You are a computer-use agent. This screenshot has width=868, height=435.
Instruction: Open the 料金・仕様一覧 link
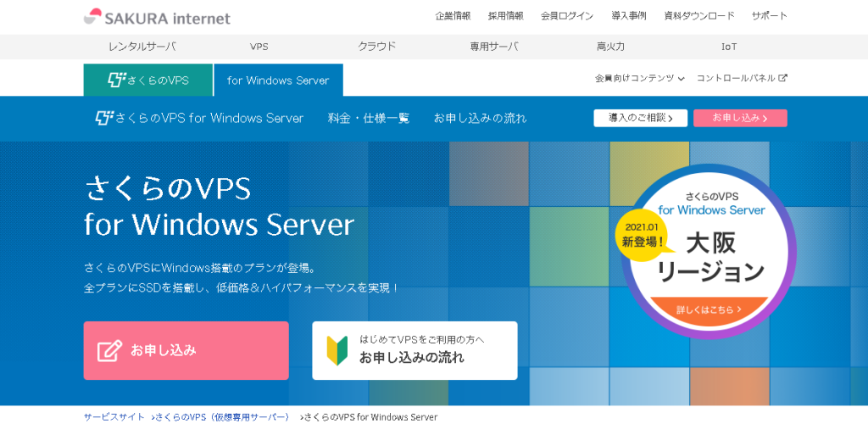tap(369, 118)
